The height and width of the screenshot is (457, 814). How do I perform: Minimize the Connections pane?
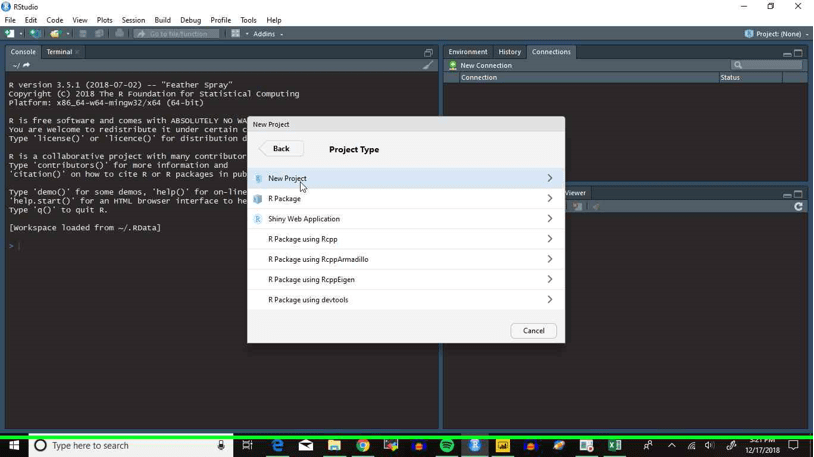point(787,53)
